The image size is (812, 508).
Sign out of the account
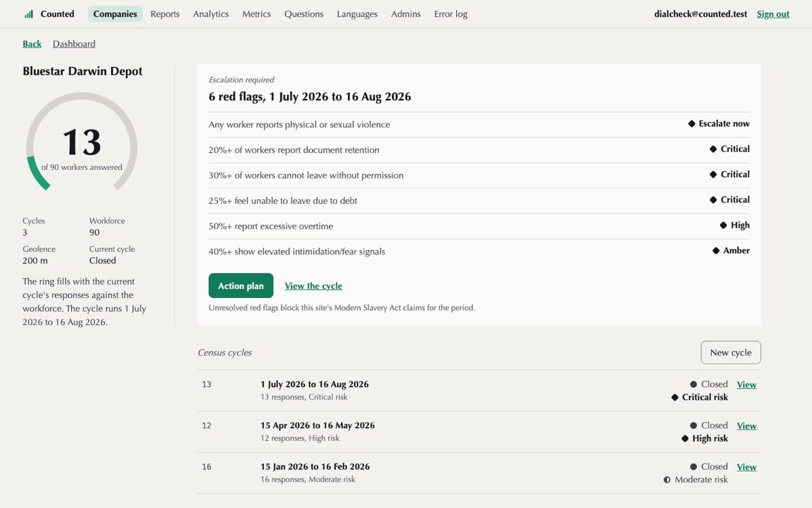[x=773, y=14]
